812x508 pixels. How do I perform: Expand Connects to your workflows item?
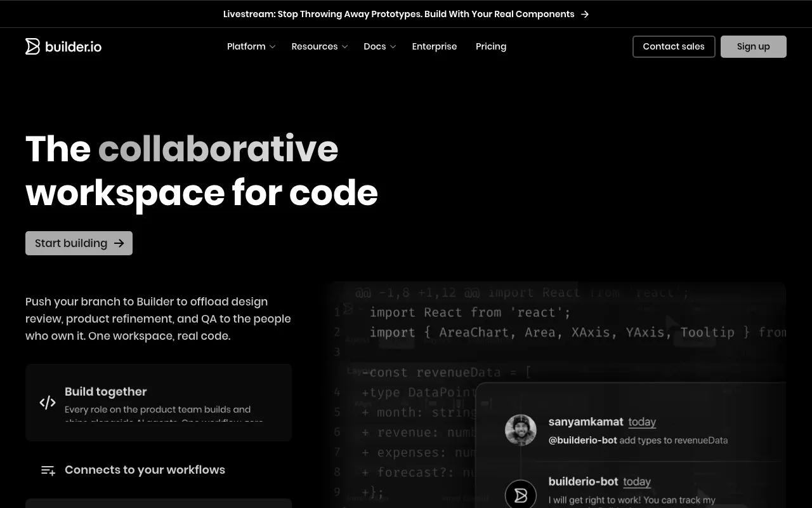[159, 470]
